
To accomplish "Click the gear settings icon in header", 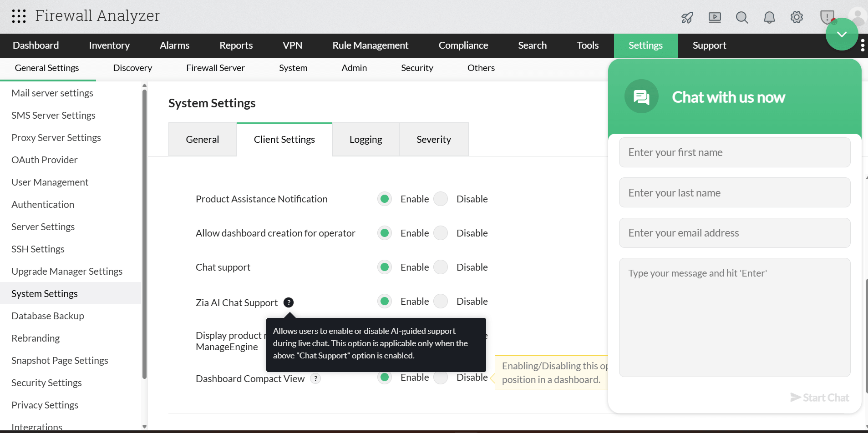I will (x=797, y=17).
